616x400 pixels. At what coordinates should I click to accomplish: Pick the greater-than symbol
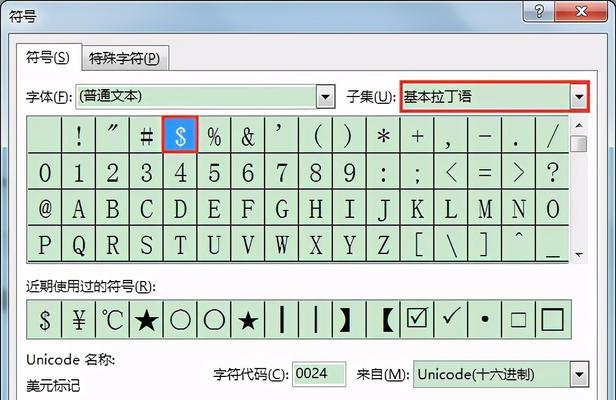(518, 171)
